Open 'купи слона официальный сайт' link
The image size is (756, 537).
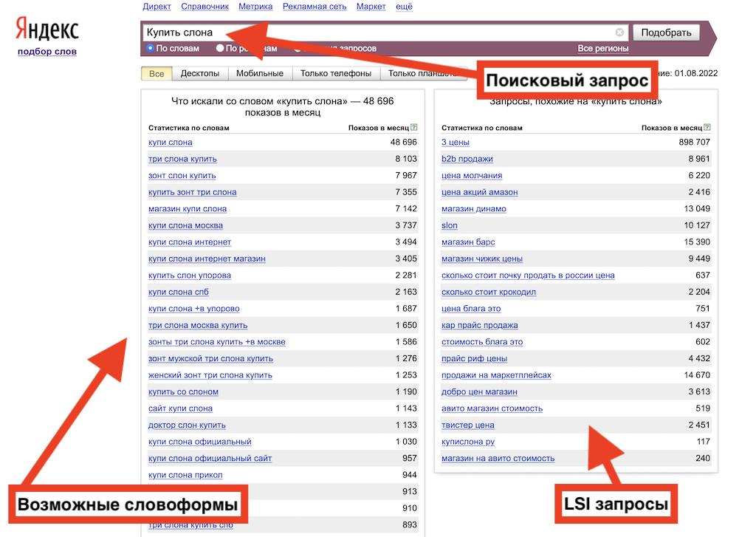coord(210,459)
